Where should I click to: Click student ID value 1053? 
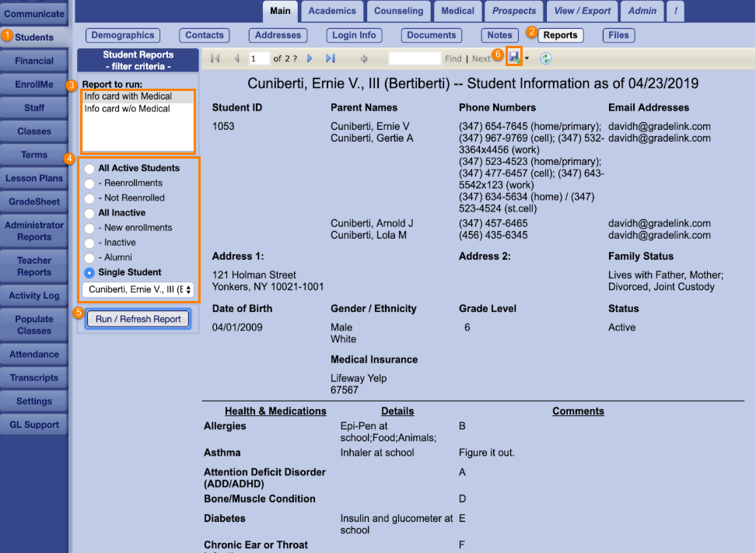223,126
